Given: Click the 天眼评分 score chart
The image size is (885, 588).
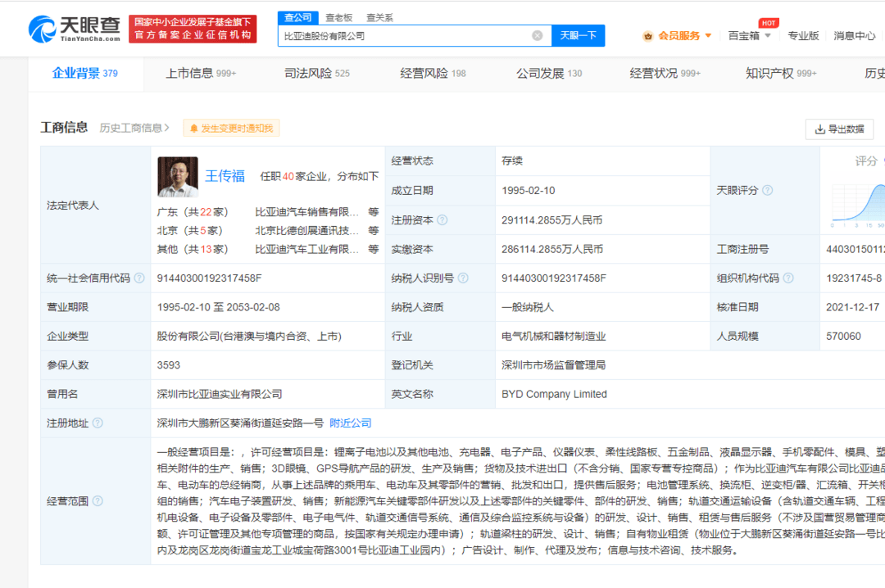Looking at the screenshot, I should click(858, 205).
